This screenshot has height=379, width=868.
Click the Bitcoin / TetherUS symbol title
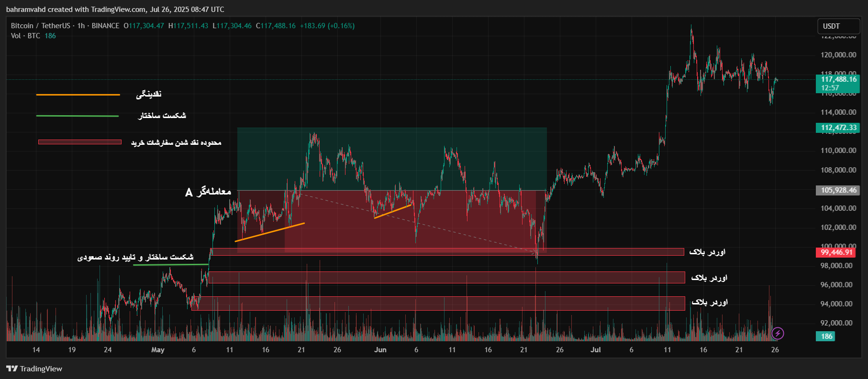pos(41,26)
